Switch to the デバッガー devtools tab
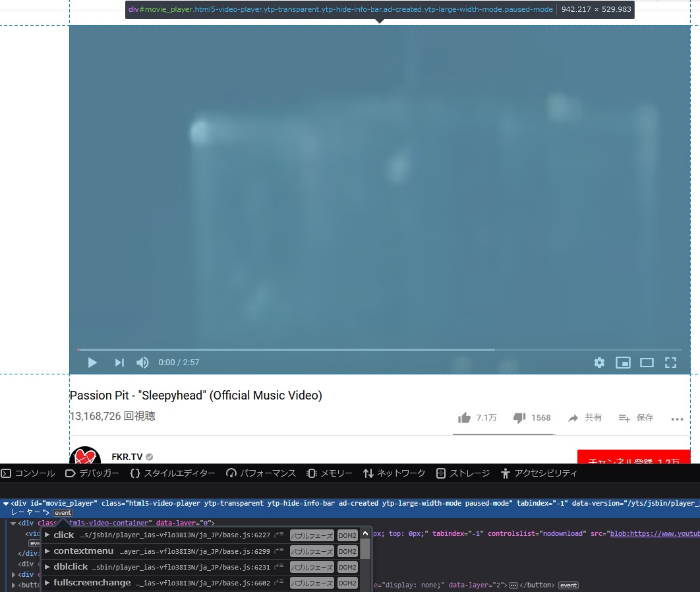The width and height of the screenshot is (700, 592). [x=92, y=473]
